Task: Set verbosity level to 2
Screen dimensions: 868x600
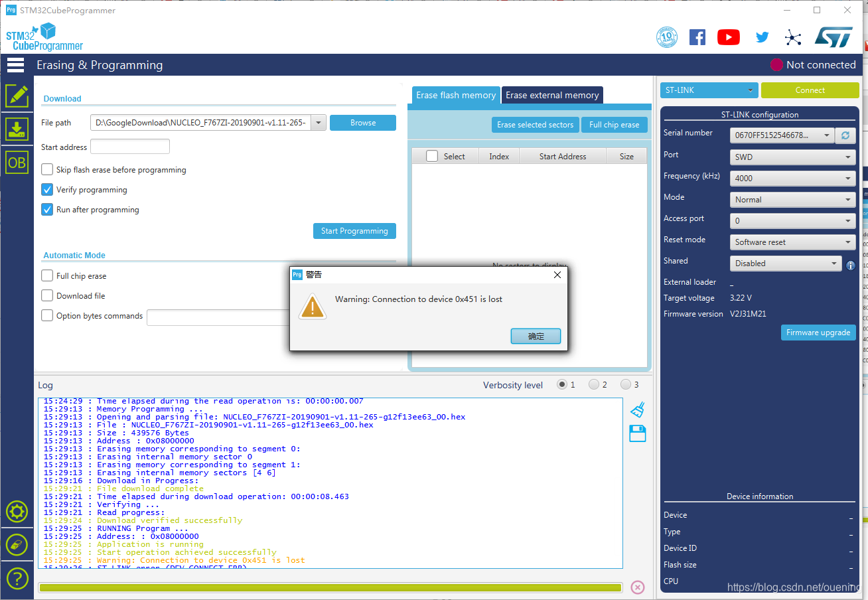Action: (594, 384)
